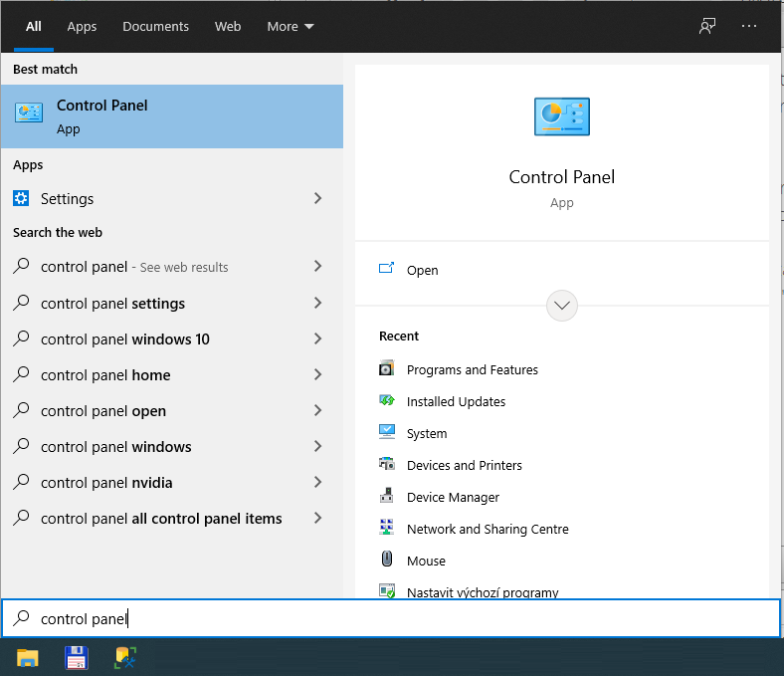Click the search box magnifier icon
The width and height of the screenshot is (784, 676).
coord(21,618)
